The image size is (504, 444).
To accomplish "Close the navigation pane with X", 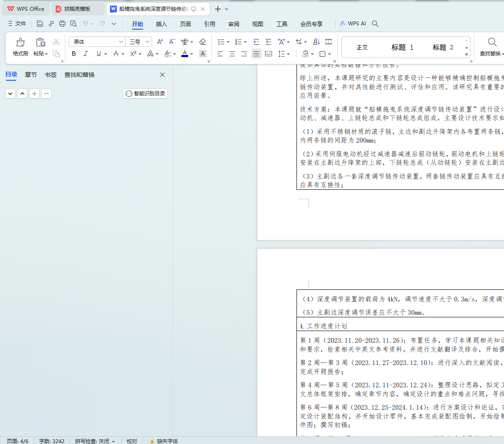I will click(162, 75).
